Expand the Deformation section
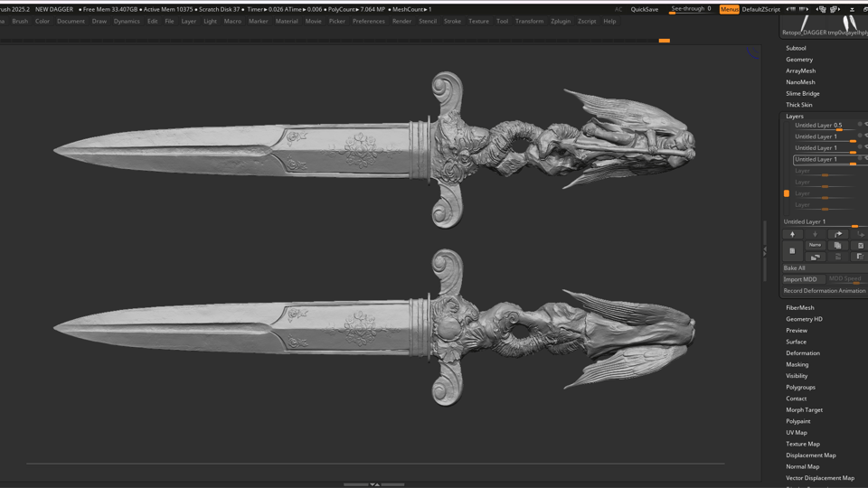The width and height of the screenshot is (868, 488). tap(803, 353)
